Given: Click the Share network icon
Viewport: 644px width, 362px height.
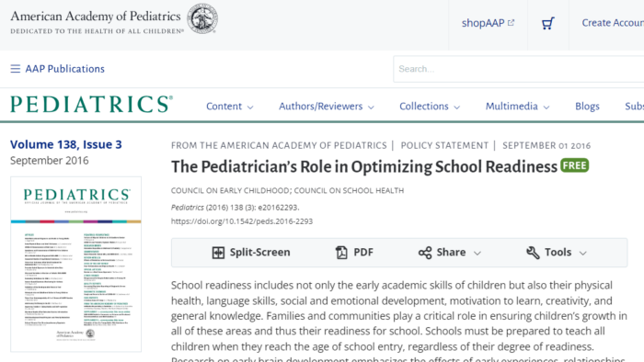Looking at the screenshot, I should [425, 253].
